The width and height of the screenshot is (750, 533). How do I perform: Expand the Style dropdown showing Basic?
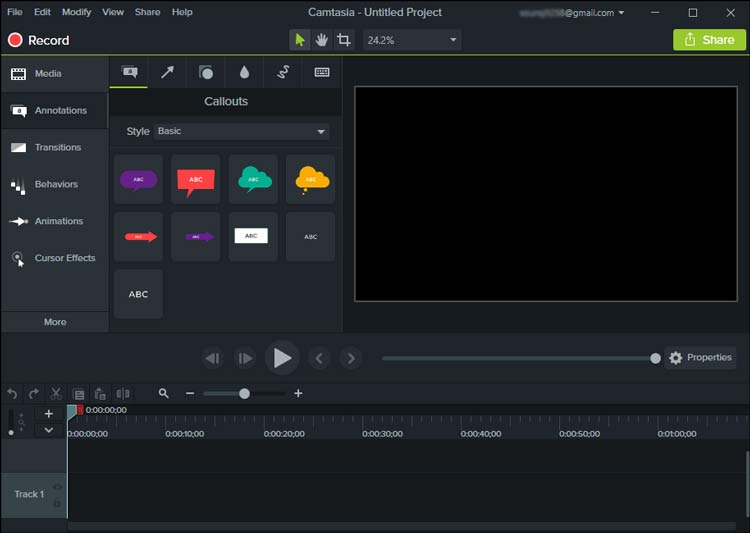(241, 131)
